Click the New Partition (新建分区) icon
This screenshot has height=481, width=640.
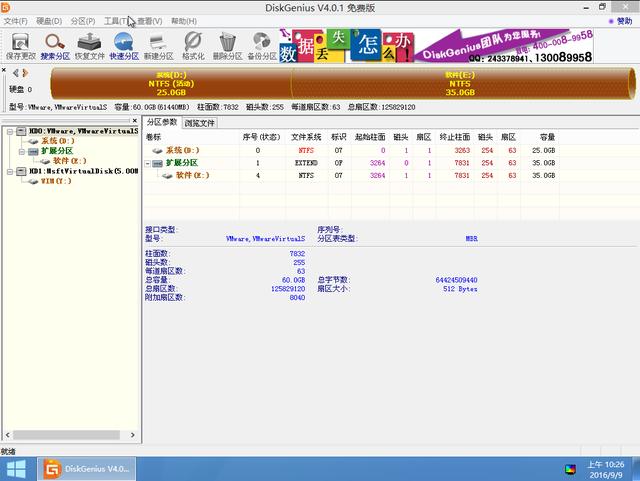coord(158,46)
